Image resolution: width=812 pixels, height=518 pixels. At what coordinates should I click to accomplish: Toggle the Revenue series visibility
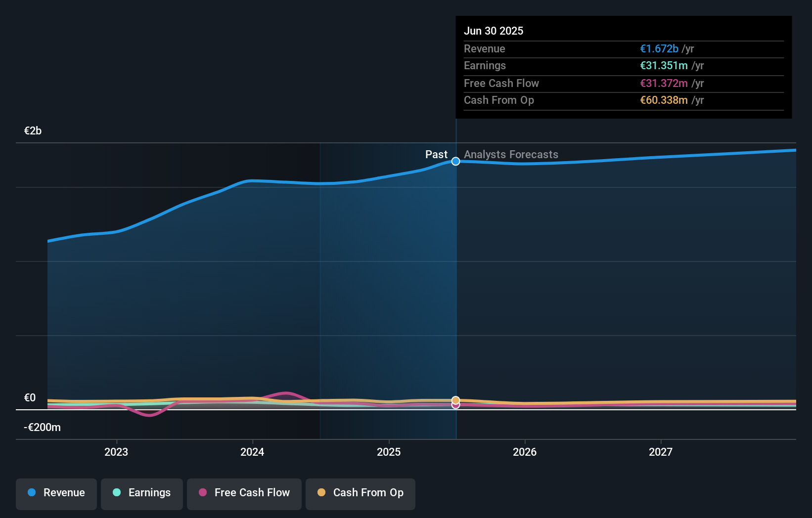click(x=56, y=494)
